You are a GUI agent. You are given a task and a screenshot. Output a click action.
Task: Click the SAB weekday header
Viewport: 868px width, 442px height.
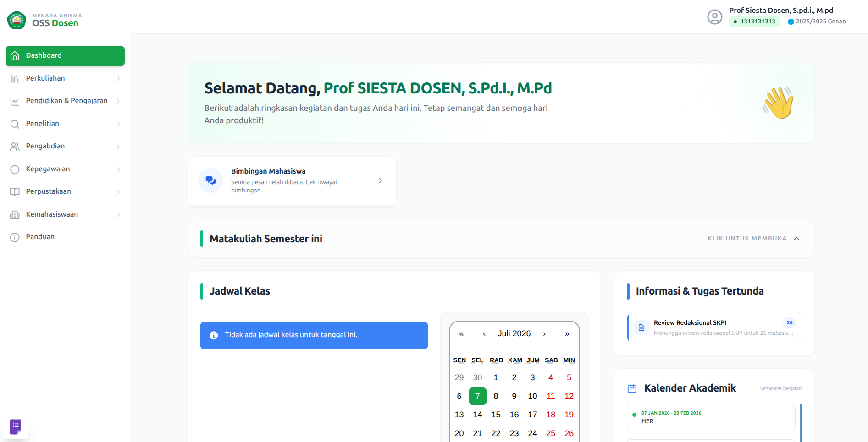click(551, 360)
